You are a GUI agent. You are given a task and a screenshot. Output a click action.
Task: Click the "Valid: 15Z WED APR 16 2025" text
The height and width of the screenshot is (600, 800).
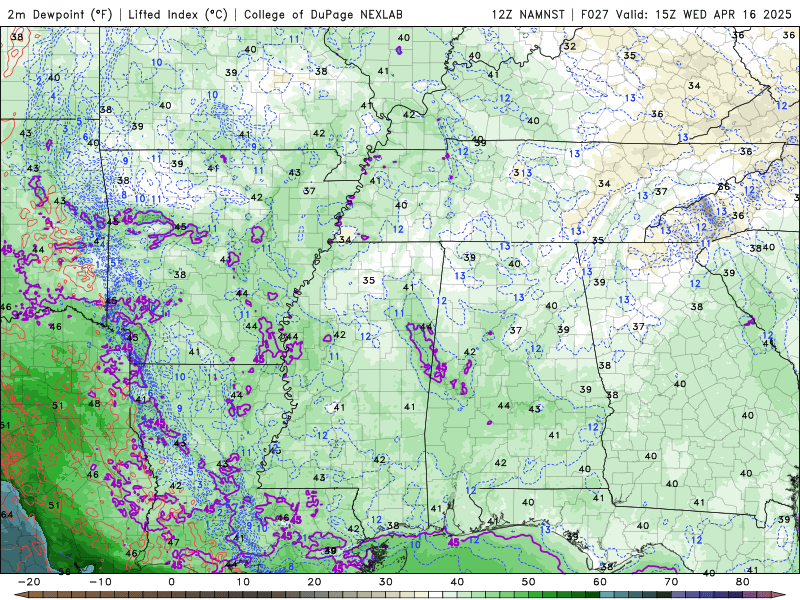[x=704, y=14]
